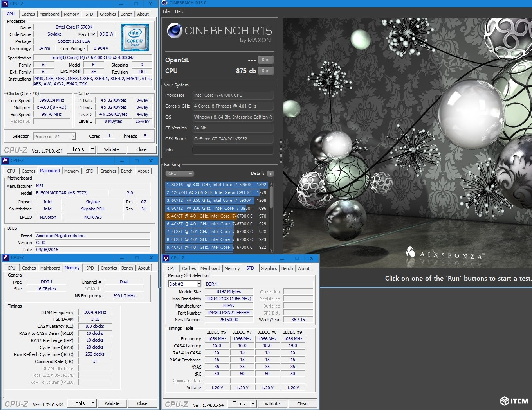Click the Core Speed value 3990.24 MHz
532x410 pixels.
click(x=52, y=100)
